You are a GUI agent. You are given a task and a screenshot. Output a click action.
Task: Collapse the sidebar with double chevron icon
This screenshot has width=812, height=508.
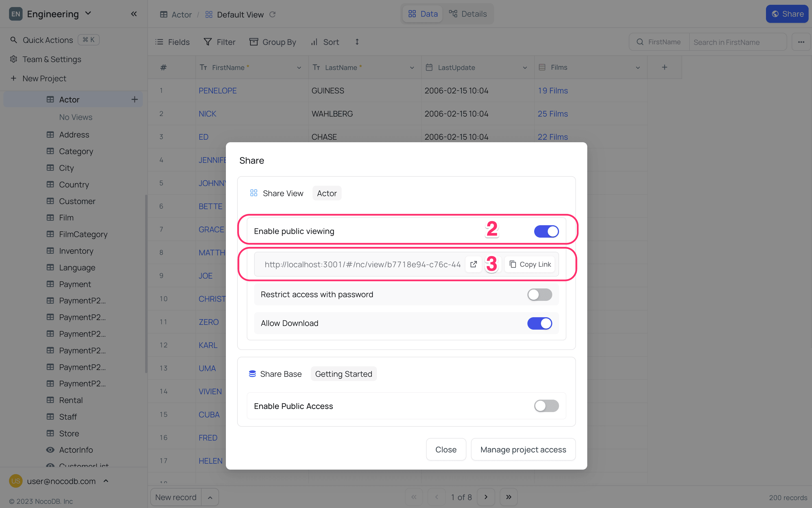click(x=134, y=14)
